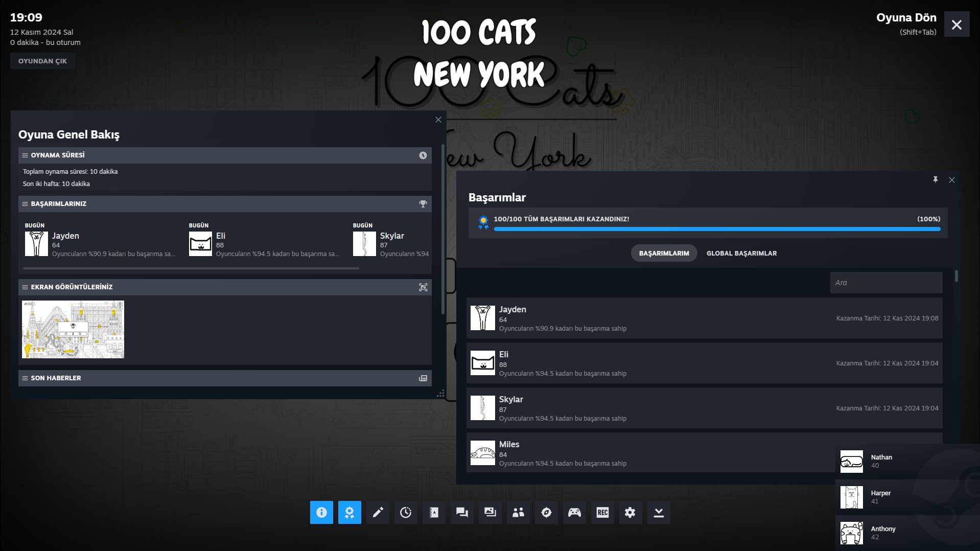Open the web browser compass icon
Image resolution: width=980 pixels, height=551 pixels.
(x=546, y=512)
